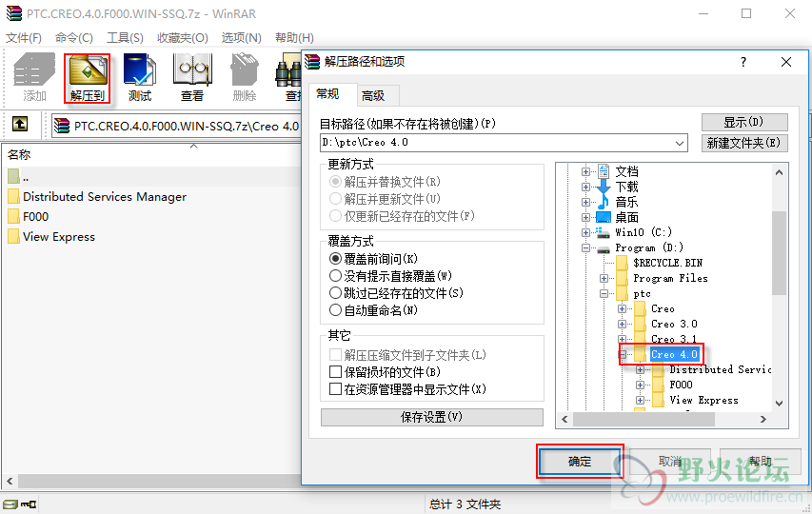Click the ptc folder icon in the tree
The width and height of the screenshot is (812, 514).
click(622, 293)
